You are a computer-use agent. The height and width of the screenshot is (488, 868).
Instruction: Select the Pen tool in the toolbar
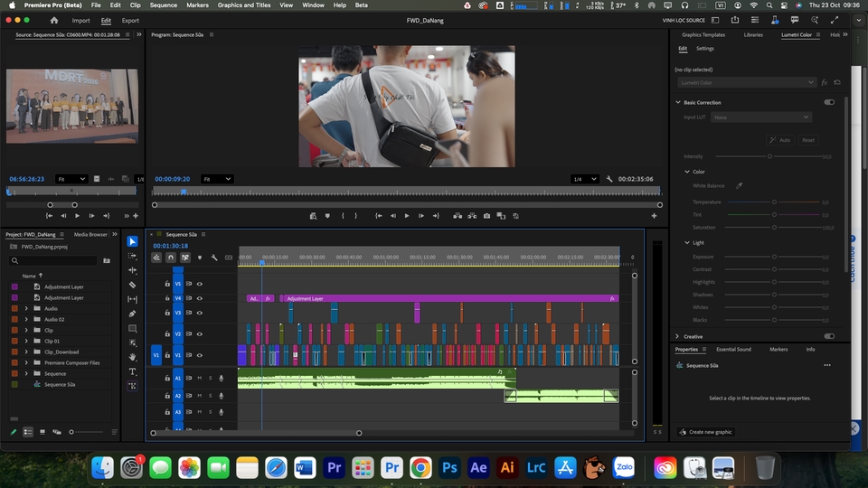[x=133, y=314]
